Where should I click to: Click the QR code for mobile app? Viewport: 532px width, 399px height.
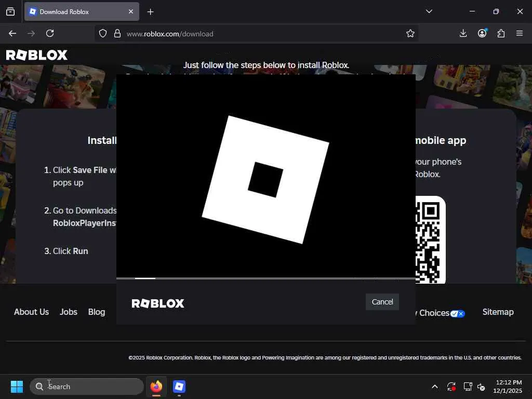(430, 240)
